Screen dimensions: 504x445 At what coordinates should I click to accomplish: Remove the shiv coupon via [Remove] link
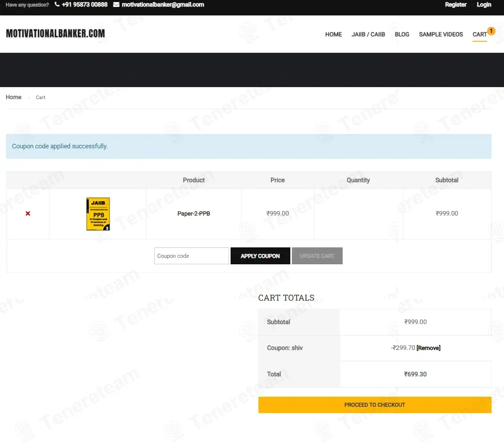click(428, 348)
